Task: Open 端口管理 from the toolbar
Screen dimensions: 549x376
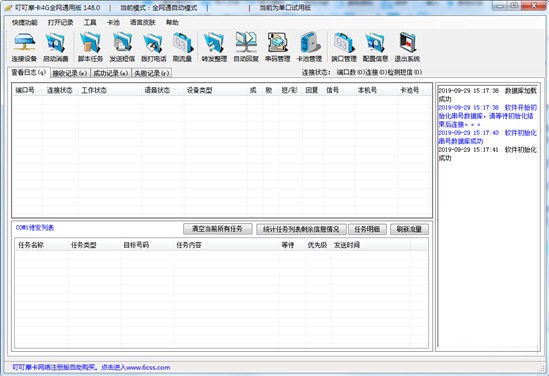Action: tap(344, 47)
